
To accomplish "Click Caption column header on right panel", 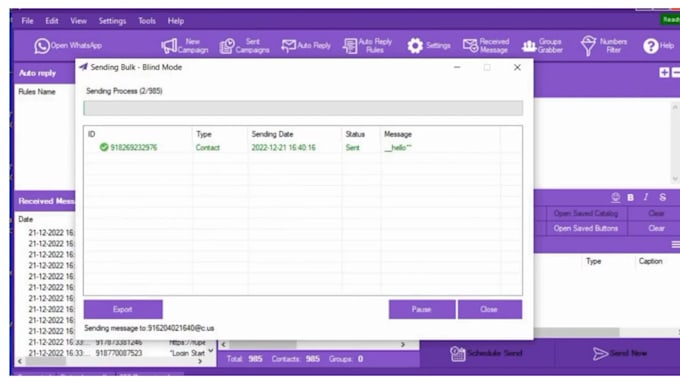I will click(650, 261).
